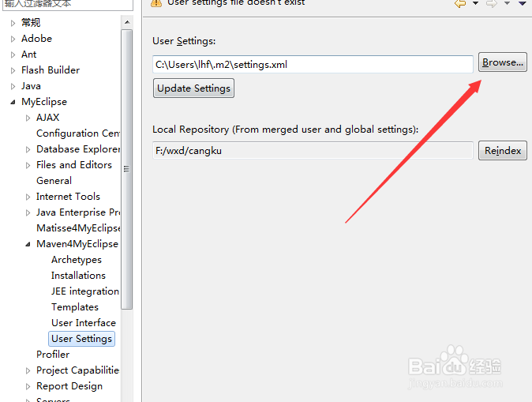The height and width of the screenshot is (402, 532).
Task: Expand the Project Capabilities node
Action: pyautogui.click(x=28, y=370)
